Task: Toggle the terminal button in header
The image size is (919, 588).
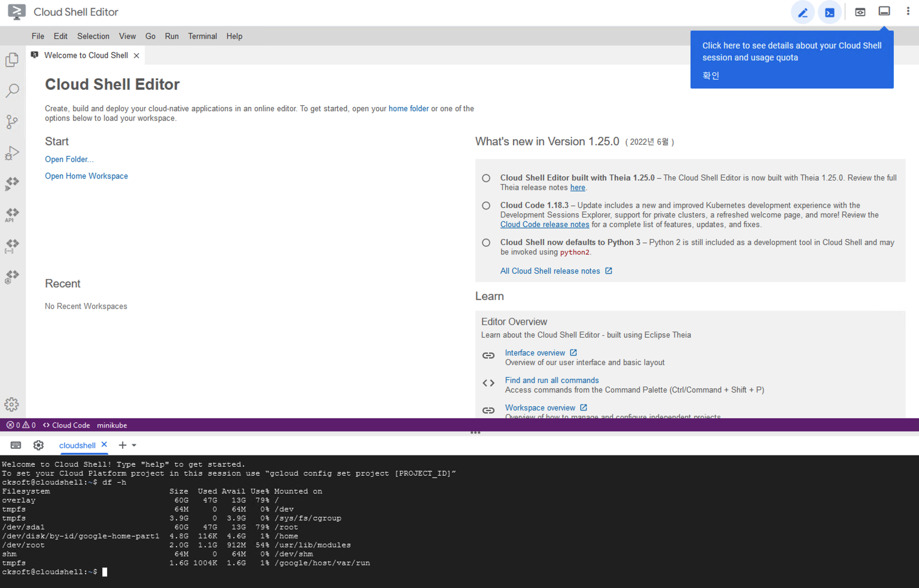Action: tap(830, 13)
